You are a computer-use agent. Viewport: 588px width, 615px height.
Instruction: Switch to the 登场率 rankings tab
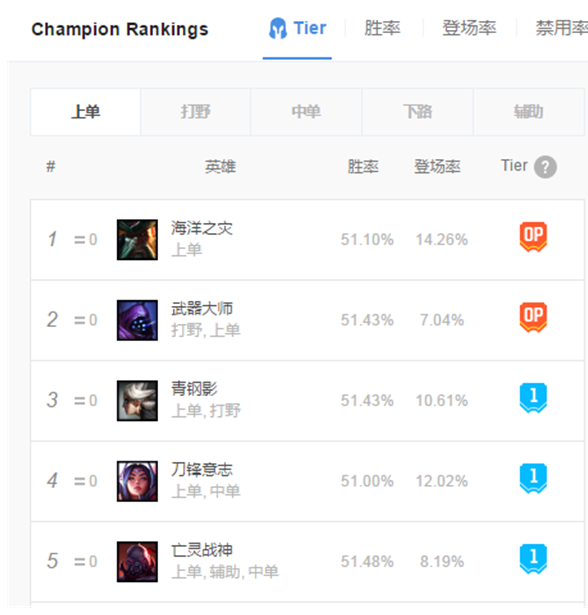tap(470, 28)
